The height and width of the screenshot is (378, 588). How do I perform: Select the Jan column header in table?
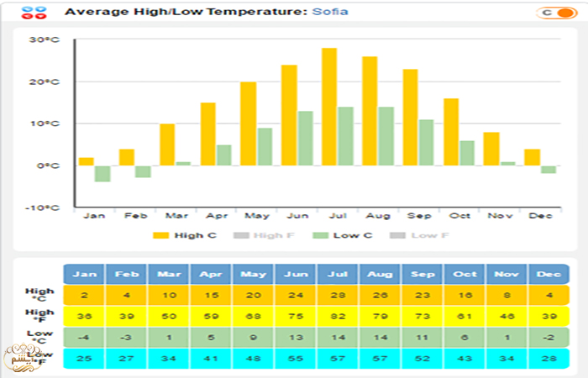click(x=84, y=274)
